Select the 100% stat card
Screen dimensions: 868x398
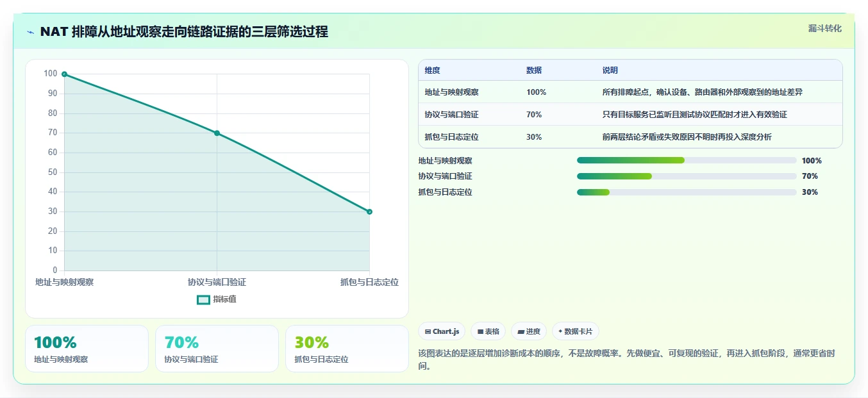[x=87, y=349]
